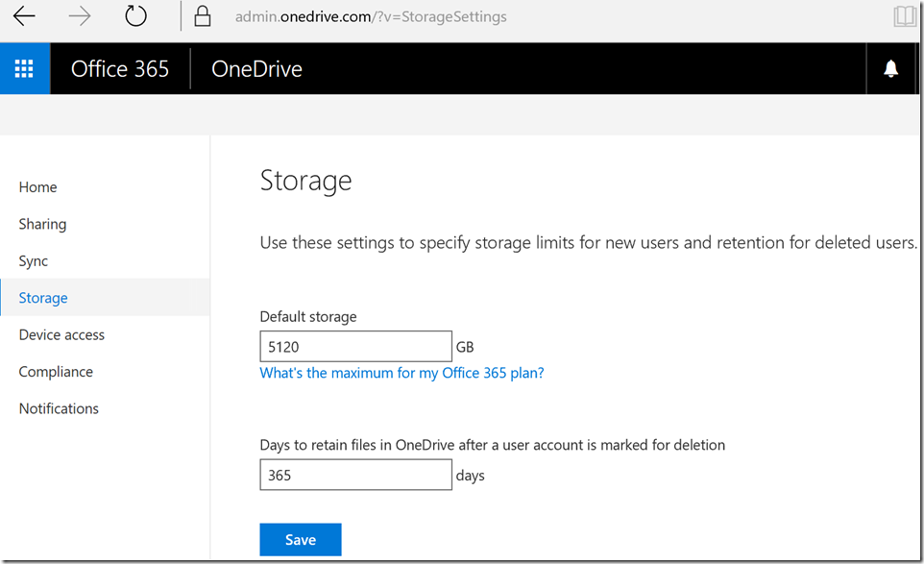This screenshot has width=924, height=564.
Task: Open the Notifications settings page
Action: [x=59, y=408]
